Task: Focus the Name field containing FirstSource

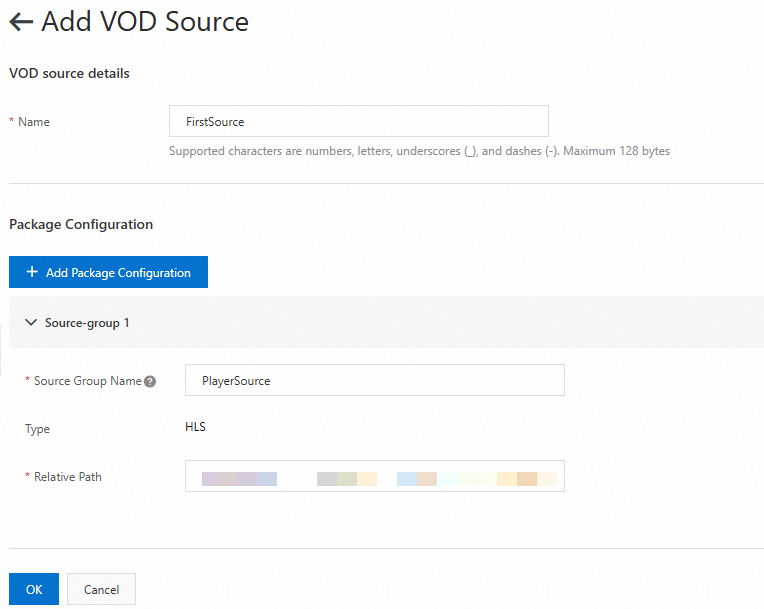Action: [x=358, y=122]
